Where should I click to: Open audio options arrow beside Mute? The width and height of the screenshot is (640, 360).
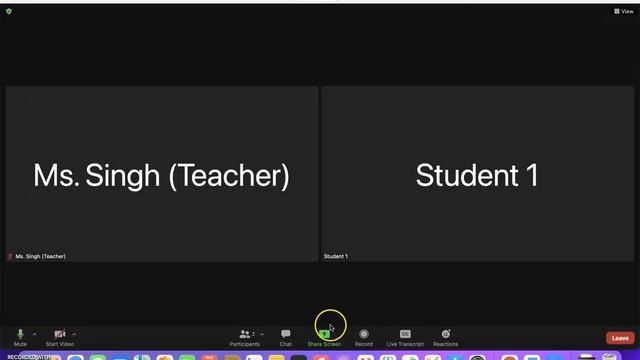pos(34,334)
